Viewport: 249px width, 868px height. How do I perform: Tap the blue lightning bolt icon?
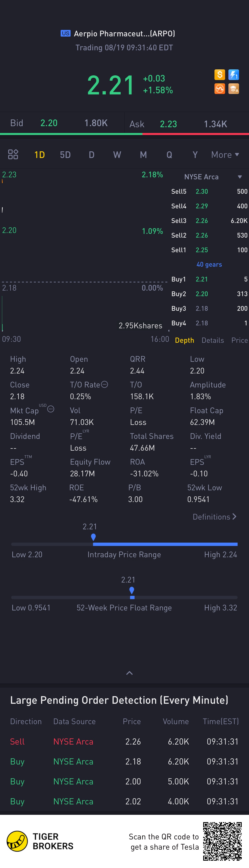234,74
